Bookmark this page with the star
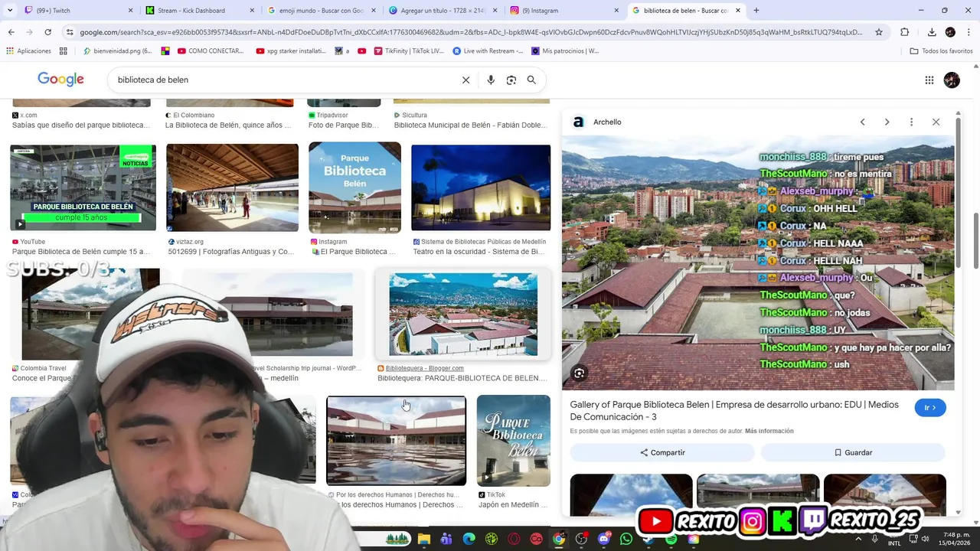The image size is (980, 551). (x=879, y=32)
